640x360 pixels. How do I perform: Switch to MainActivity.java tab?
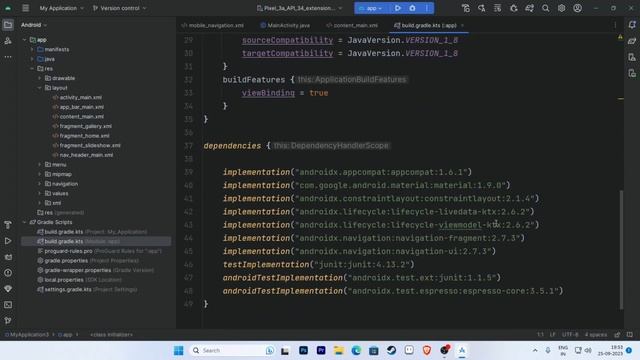[x=285, y=25]
